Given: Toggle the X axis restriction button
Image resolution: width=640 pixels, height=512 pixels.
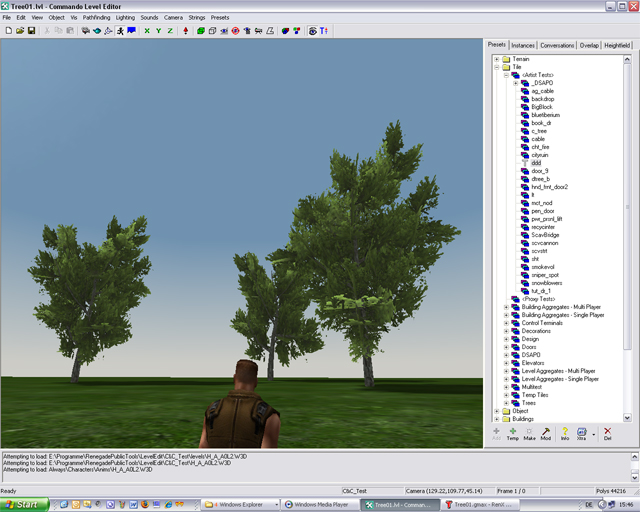Looking at the screenshot, I should pyautogui.click(x=147, y=31).
